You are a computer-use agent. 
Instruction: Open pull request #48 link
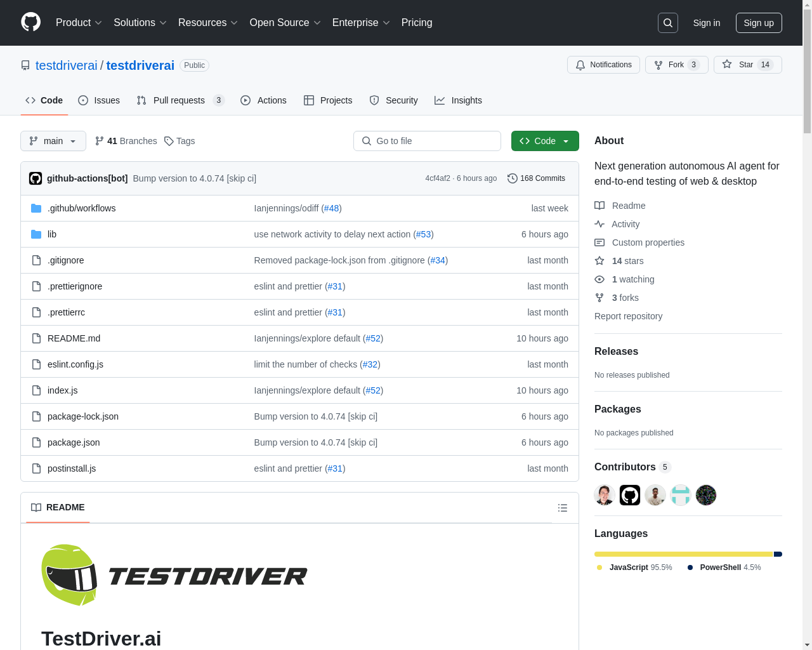click(332, 208)
